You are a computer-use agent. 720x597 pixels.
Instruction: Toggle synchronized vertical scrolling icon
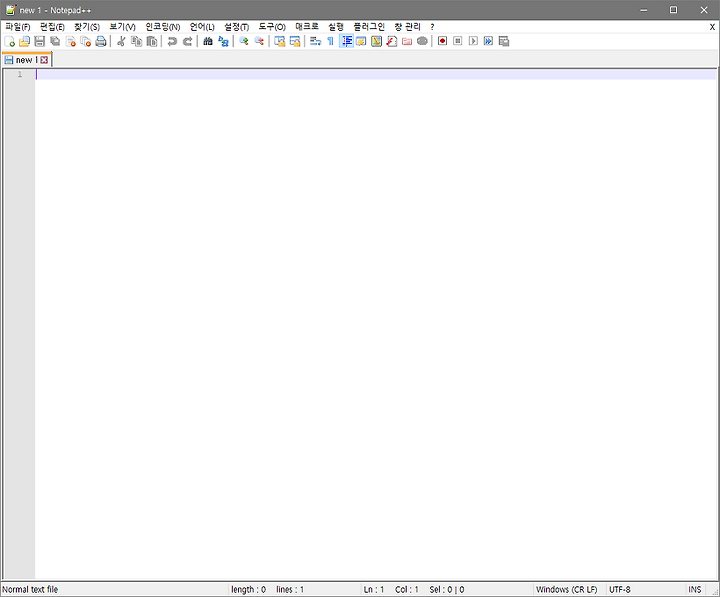point(280,41)
